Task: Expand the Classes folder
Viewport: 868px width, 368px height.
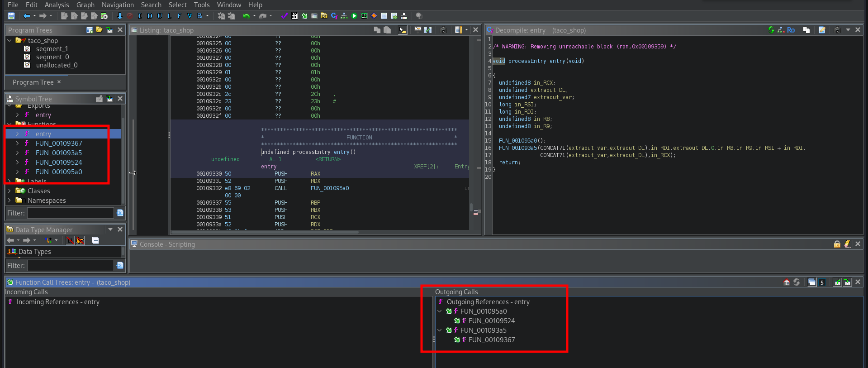Action: pos(9,191)
